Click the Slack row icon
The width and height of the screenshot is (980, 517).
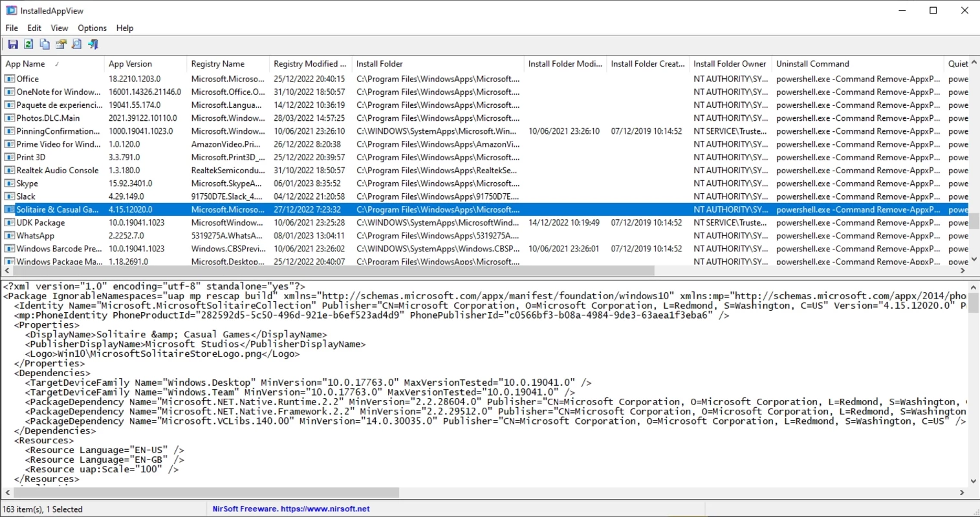click(x=10, y=196)
